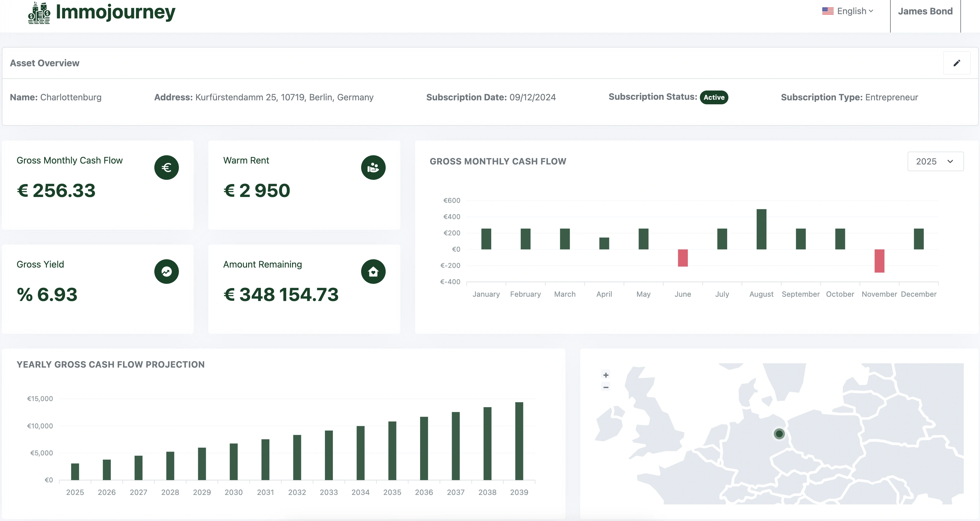Click the euro icon on Gross Monthly Cash Flow card

(x=166, y=168)
